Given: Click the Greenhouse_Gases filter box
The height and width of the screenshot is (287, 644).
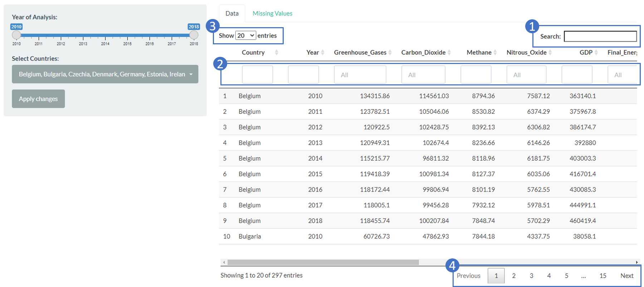Looking at the screenshot, I should click(x=360, y=75).
